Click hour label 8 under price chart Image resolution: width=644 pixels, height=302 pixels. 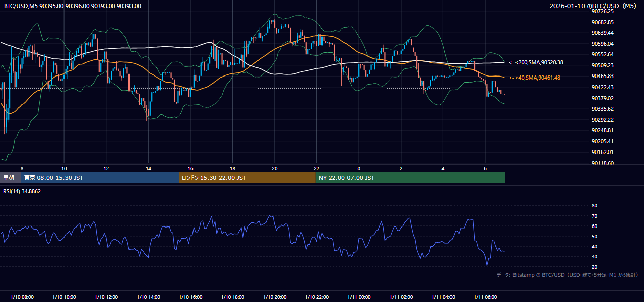click(x=22, y=168)
